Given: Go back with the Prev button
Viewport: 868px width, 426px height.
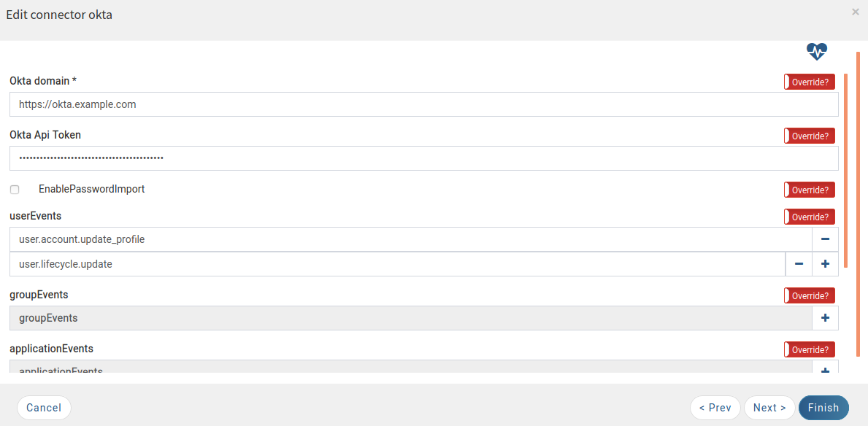Looking at the screenshot, I should (x=715, y=408).
